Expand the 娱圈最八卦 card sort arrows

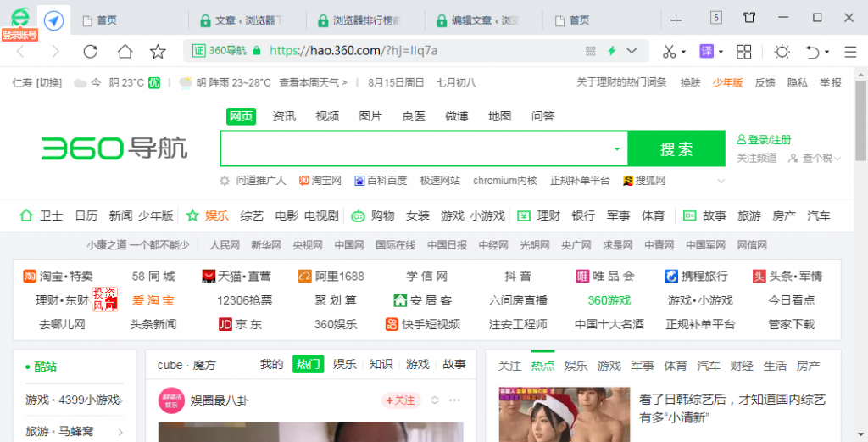click(x=435, y=400)
